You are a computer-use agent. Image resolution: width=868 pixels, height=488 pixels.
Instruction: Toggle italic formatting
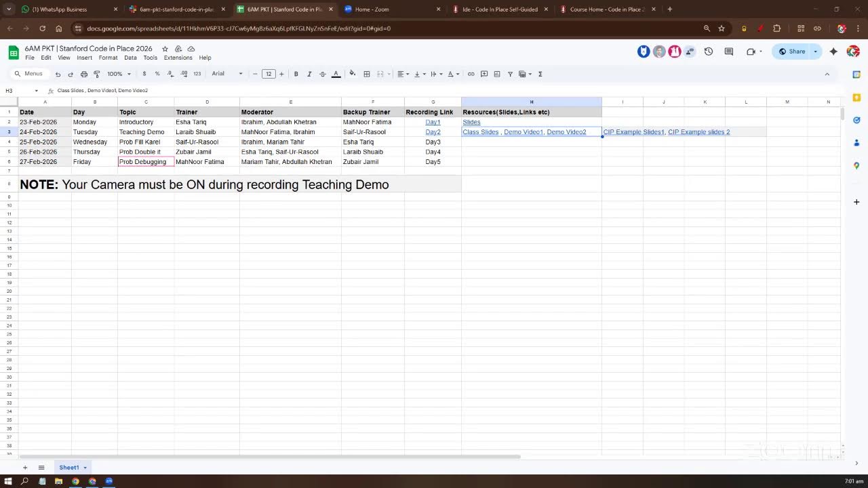[309, 74]
